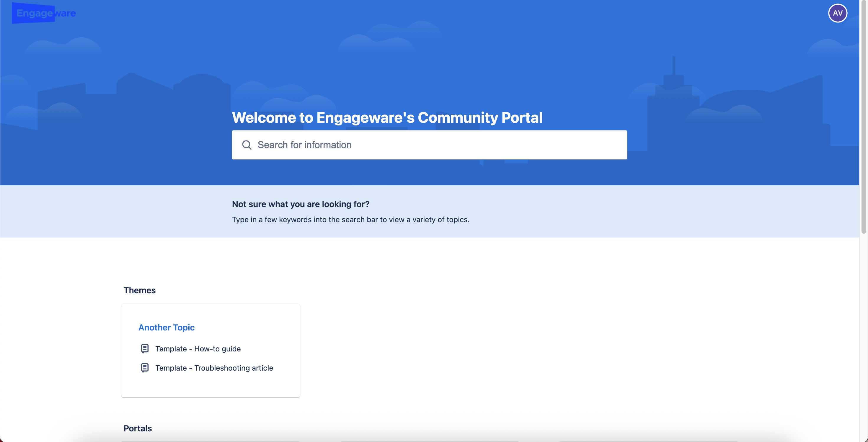Click the Not sure what you are looking for heading
The width and height of the screenshot is (868, 442).
pyautogui.click(x=301, y=204)
